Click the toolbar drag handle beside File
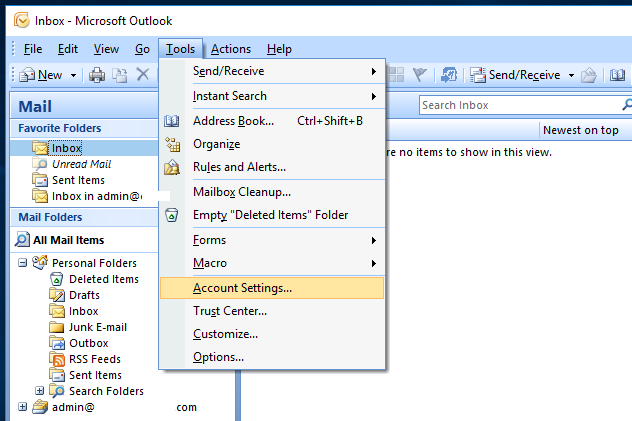This screenshot has height=421, width=632. [13, 49]
